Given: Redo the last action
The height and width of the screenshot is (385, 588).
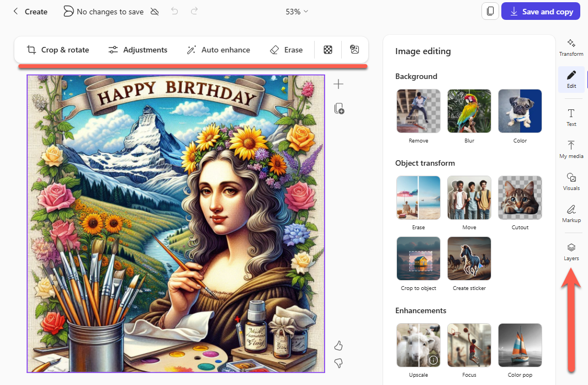Looking at the screenshot, I should tap(194, 11).
